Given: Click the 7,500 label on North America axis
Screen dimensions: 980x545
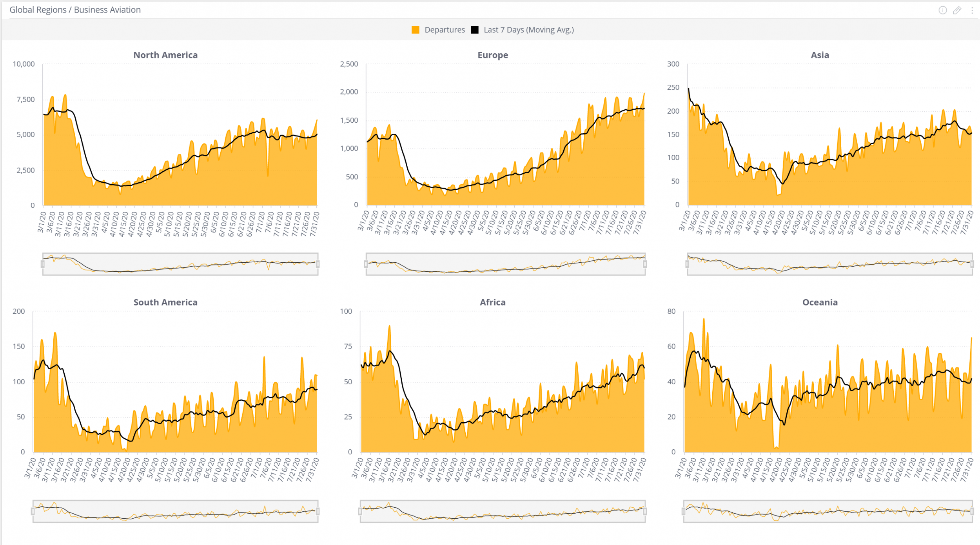Looking at the screenshot, I should [26, 100].
